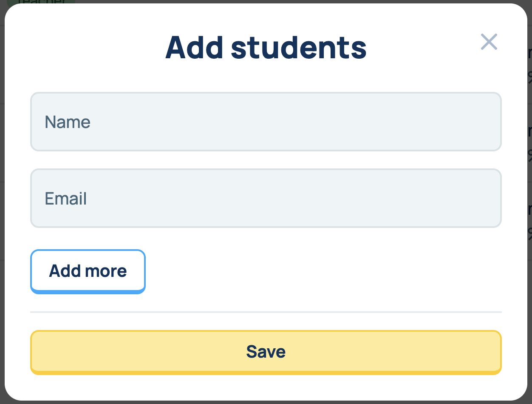Activate the second input labeled Email
The height and width of the screenshot is (404, 532).
266,198
